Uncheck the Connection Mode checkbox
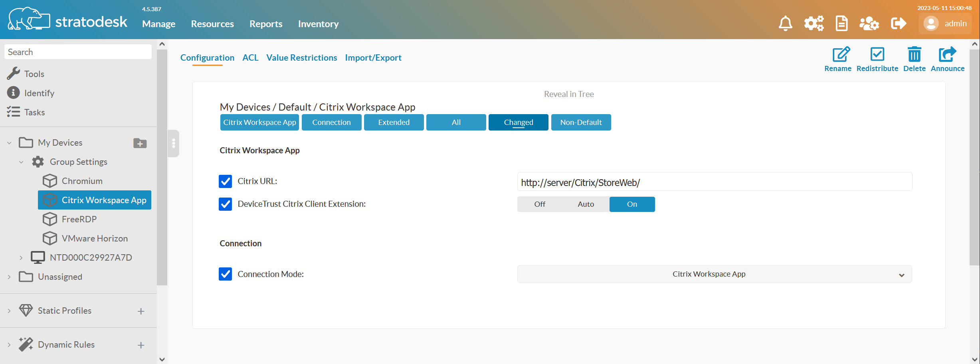980x364 pixels. 225,274
